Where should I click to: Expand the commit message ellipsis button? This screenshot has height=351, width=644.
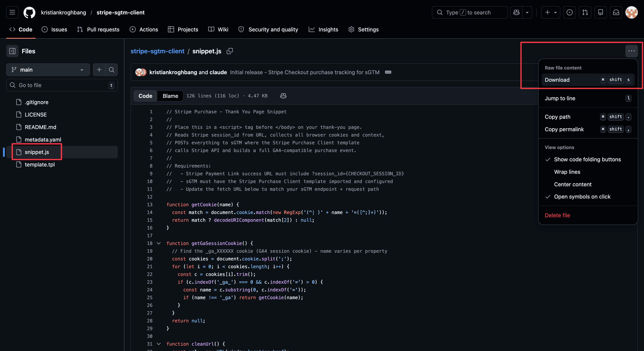coord(388,72)
